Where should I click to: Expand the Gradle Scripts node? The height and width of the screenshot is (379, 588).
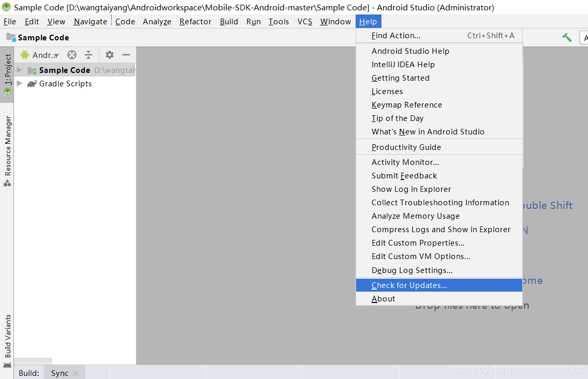[20, 83]
